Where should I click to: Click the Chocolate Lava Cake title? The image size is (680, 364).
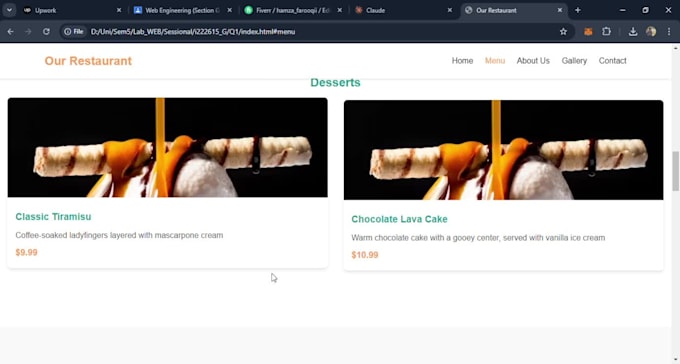[x=399, y=219]
